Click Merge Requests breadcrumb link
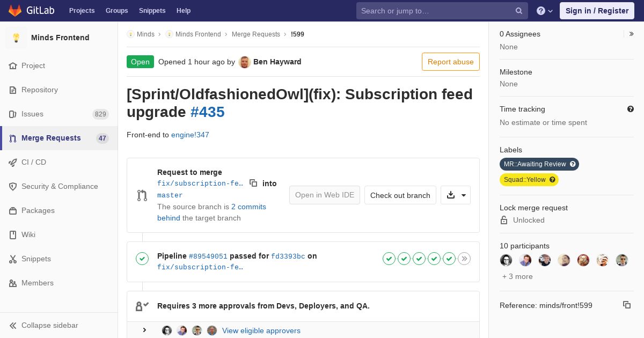Viewport: 644px width, 338px height. (x=256, y=34)
